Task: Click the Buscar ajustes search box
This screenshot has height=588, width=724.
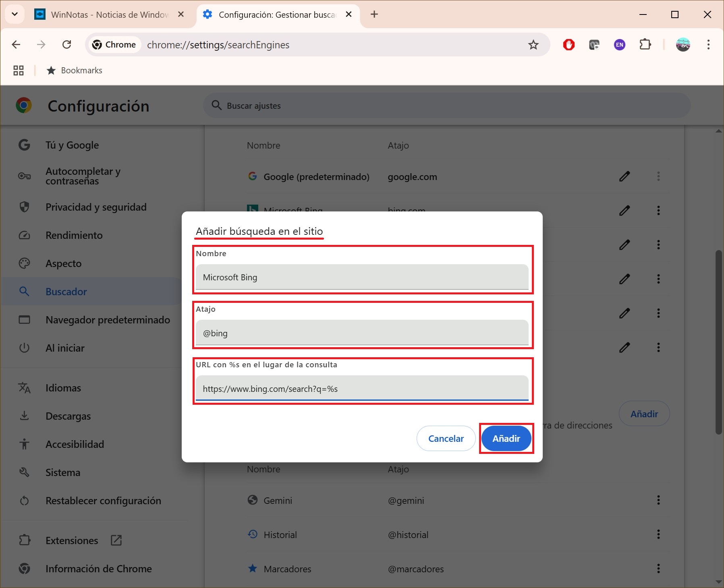Action: point(447,106)
